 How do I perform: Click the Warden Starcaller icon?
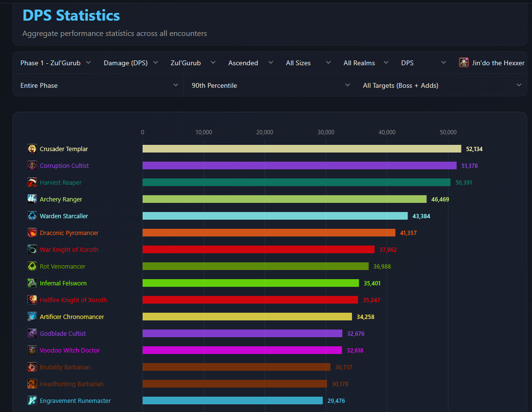pyautogui.click(x=32, y=216)
